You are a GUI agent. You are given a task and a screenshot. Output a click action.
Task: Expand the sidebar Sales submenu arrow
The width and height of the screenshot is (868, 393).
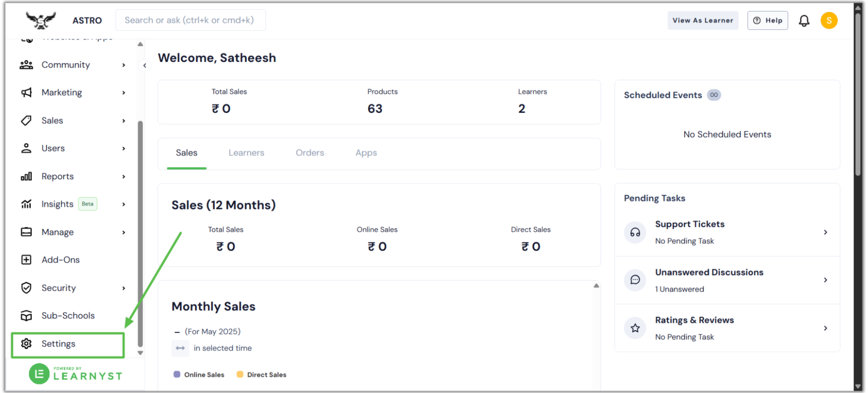pyautogui.click(x=124, y=121)
